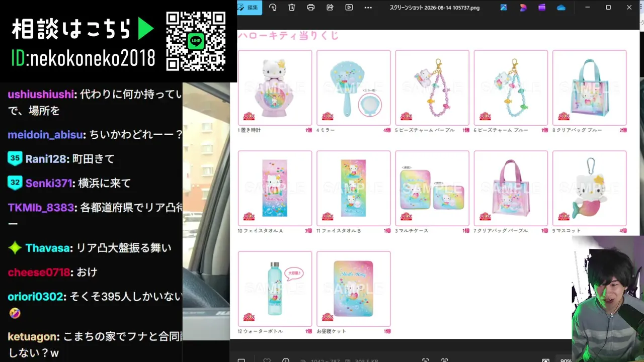Click the label 12 ウォーターボトル
Image resolution: width=644 pixels, height=362 pixels.
point(260,331)
